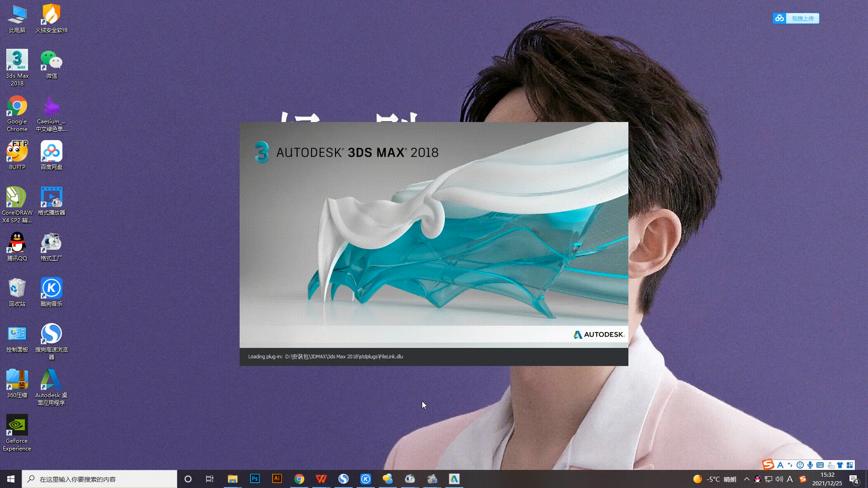Click the Illustrator taskbar icon

pyautogui.click(x=277, y=479)
